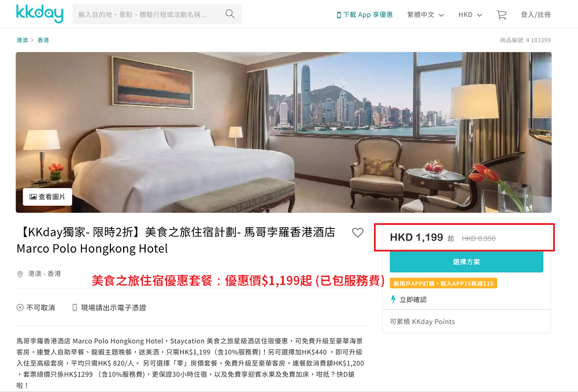
Task: Go to the 香港 breadcrumb link
Action: (43, 40)
